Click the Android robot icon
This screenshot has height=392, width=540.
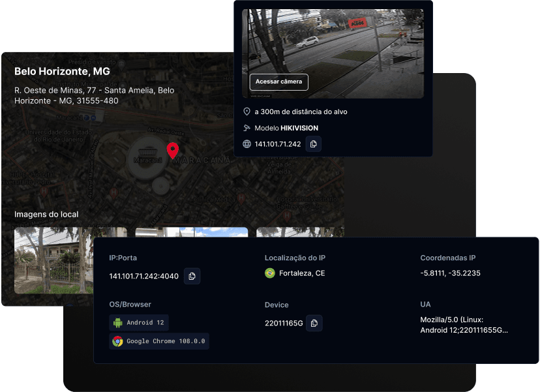tap(118, 322)
